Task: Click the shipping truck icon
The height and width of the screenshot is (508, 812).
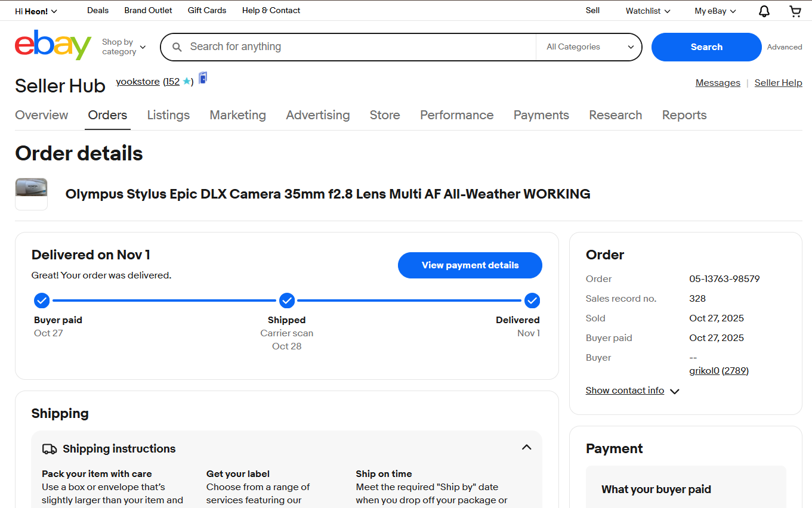Action: (x=50, y=449)
